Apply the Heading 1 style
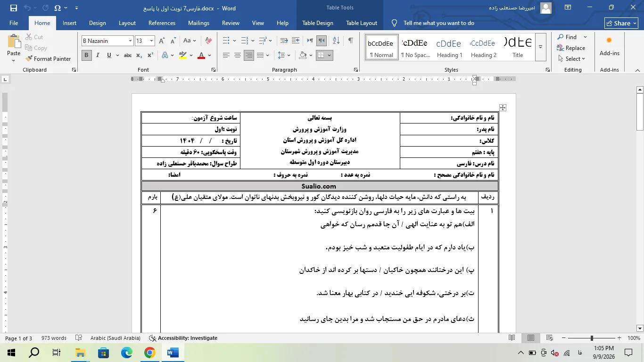This screenshot has height=362, width=644. (x=449, y=47)
